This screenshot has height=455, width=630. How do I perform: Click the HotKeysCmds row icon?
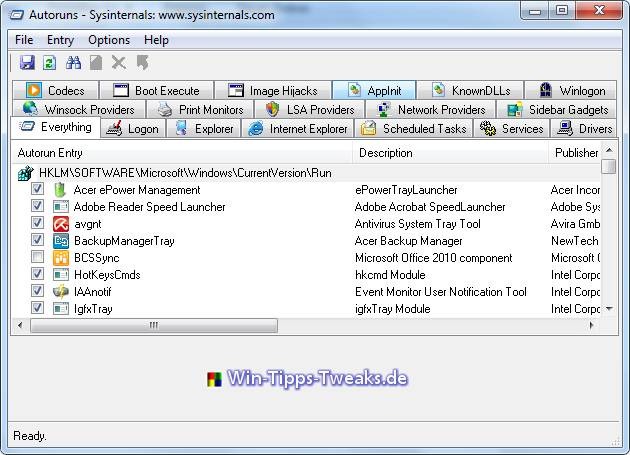(61, 275)
